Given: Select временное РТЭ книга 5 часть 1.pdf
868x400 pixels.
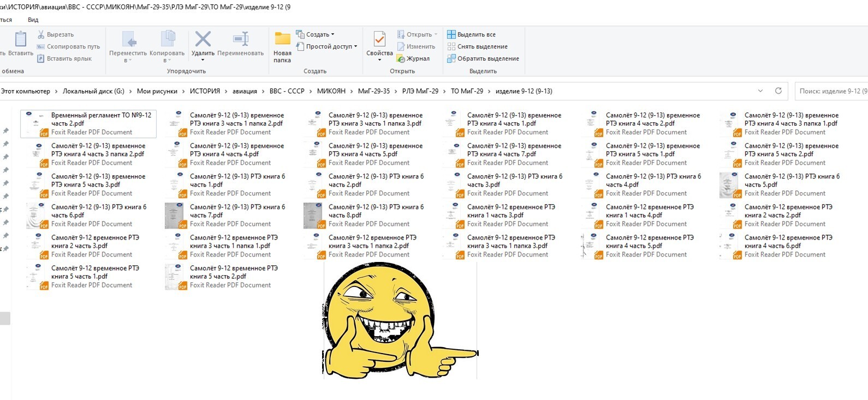Looking at the screenshot, I should click(644, 154).
